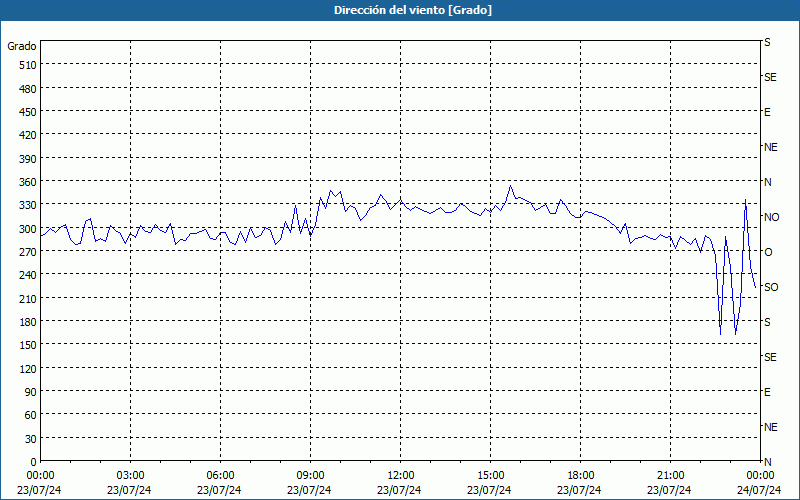
Task: Select the 15:00 time axis label
Action: [490, 476]
